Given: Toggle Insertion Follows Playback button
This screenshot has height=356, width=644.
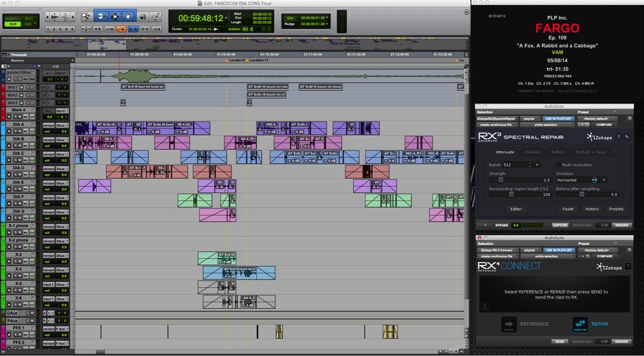Looking at the screenshot, I should (x=157, y=29).
